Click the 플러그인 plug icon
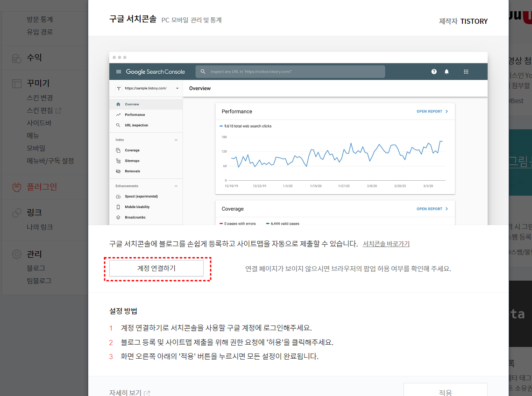The image size is (532, 396). click(x=17, y=187)
